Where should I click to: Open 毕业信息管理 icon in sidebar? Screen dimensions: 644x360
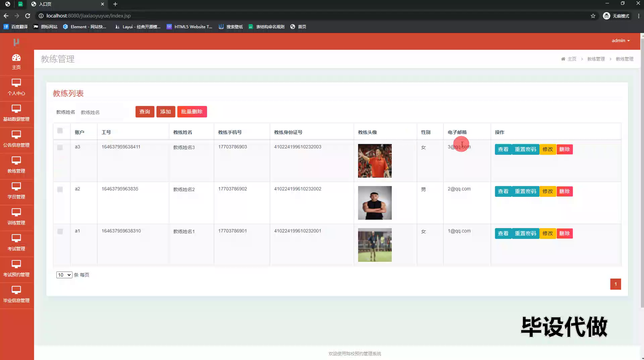tap(16, 290)
